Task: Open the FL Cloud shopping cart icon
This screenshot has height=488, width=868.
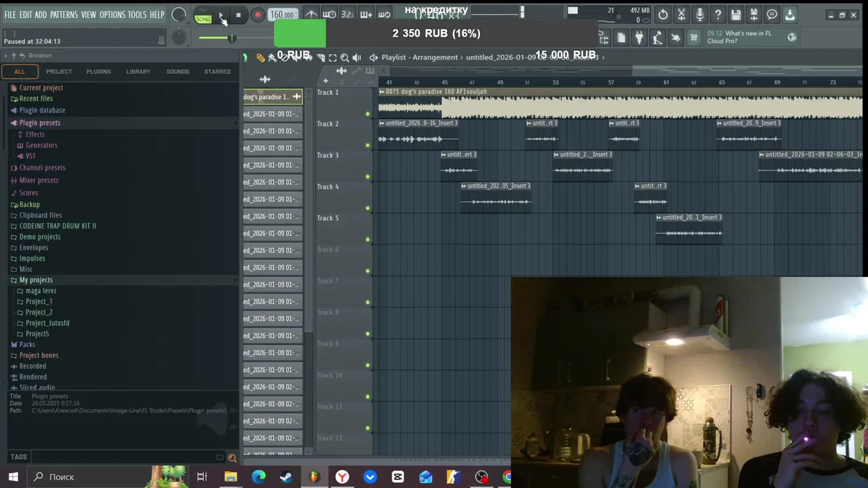Action: [693, 38]
